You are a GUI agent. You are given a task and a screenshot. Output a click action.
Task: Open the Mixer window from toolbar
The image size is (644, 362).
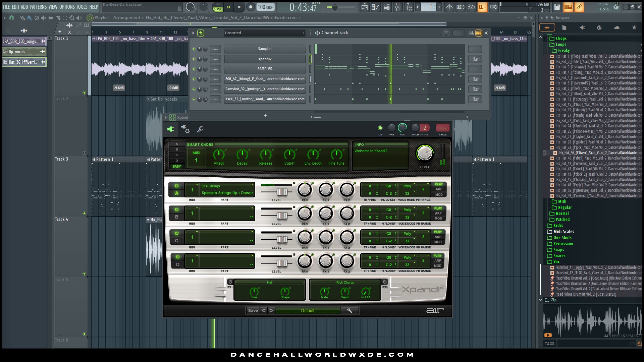(x=397, y=7)
